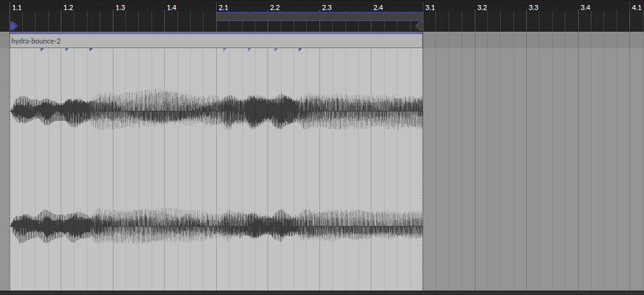This screenshot has width=644, height=295.
Task: Click ruler position 1.4
Action: coord(172,8)
